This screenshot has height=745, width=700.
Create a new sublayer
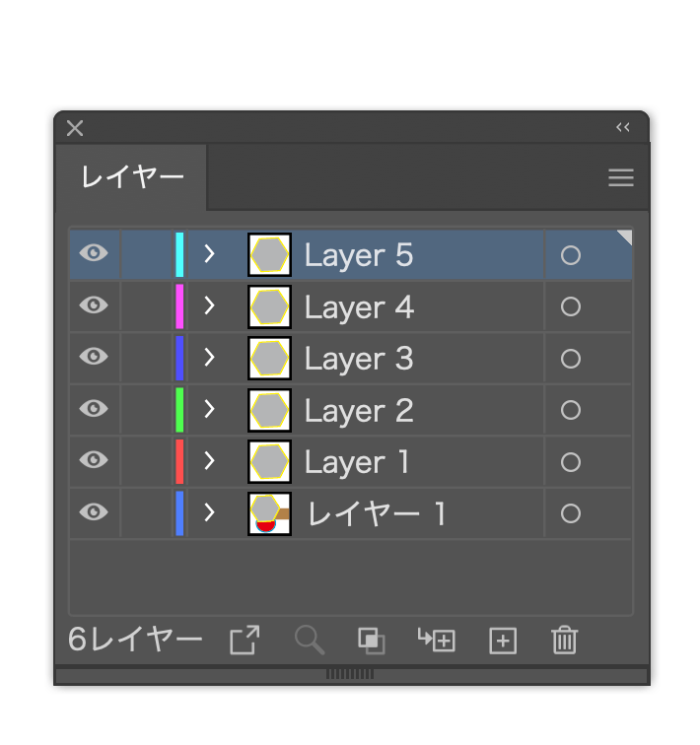point(436,641)
